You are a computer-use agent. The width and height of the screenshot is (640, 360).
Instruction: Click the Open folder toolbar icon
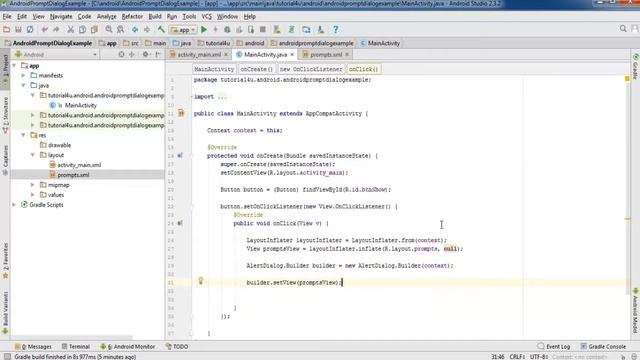click(7, 29)
